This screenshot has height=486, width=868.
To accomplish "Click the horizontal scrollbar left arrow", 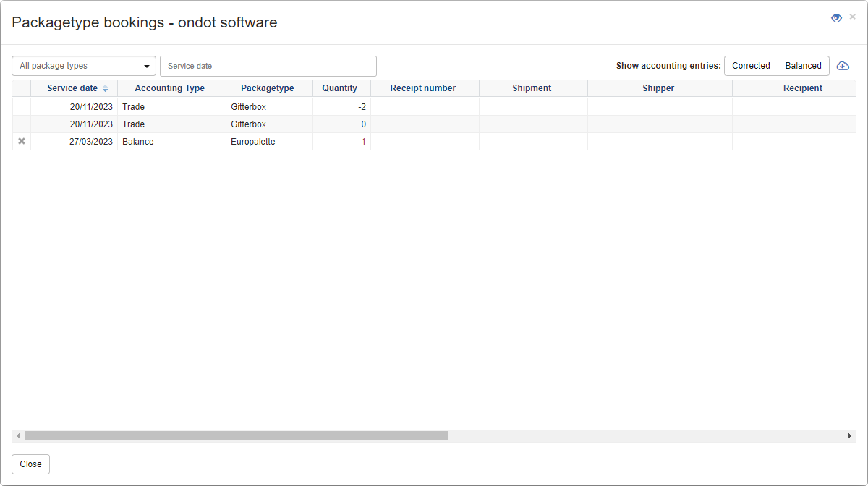I will [18, 436].
